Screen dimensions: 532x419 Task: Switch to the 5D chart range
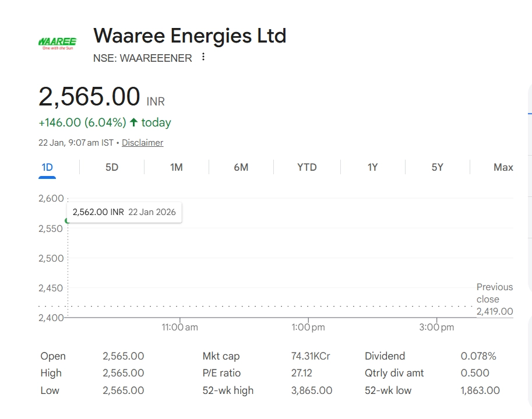112,167
